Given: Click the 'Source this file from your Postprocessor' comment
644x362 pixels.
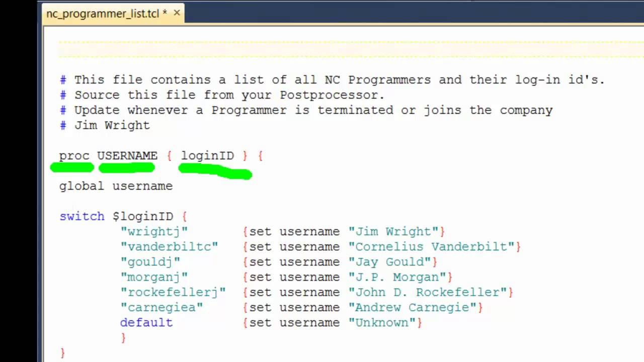Looking at the screenshot, I should pyautogui.click(x=222, y=95).
